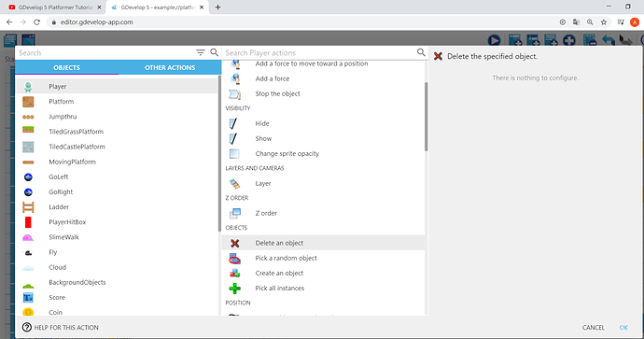Close the GDevelop 5 example browser tab

(x=202, y=7)
